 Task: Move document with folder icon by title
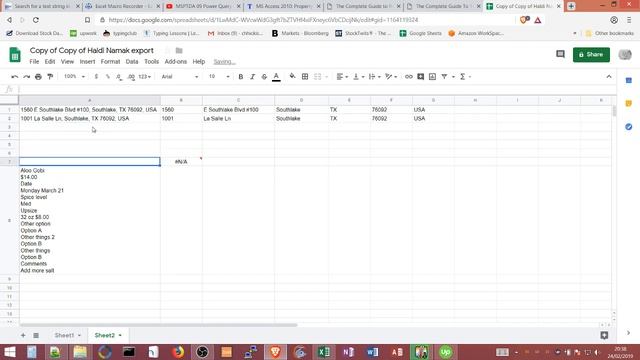coord(179,51)
